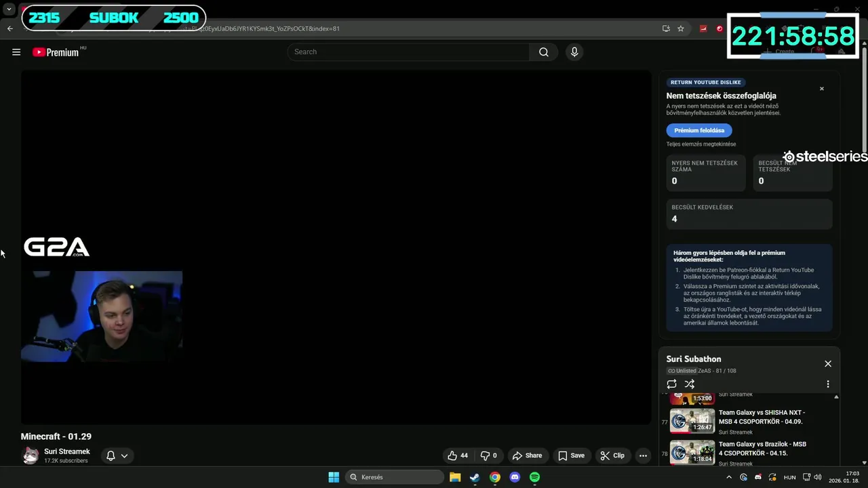Open the YouTube hamburger guide menu
This screenshot has width=868, height=488.
pyautogui.click(x=16, y=52)
